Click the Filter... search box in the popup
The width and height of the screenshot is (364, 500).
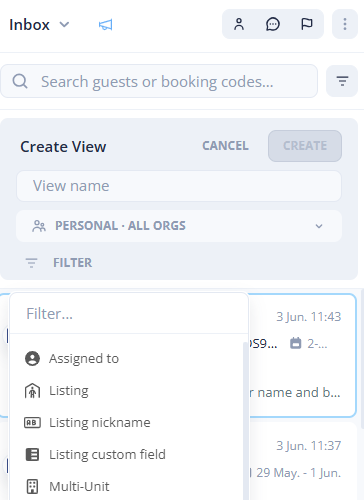(129, 314)
